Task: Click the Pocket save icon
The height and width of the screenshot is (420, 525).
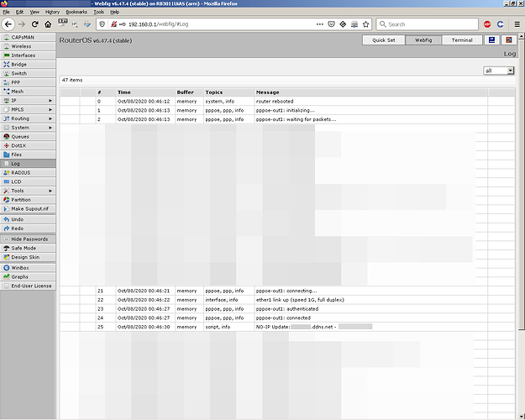Action: (x=331, y=24)
